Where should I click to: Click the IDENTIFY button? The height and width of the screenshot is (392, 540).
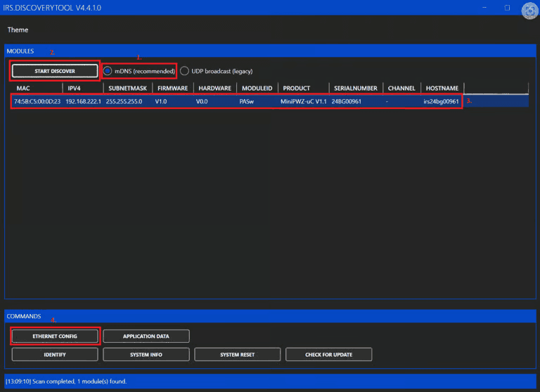click(55, 355)
